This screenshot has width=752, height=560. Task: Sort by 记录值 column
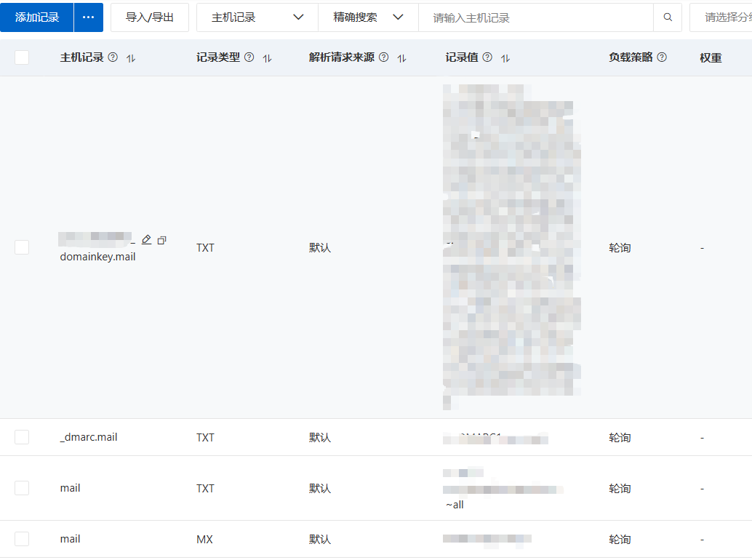[x=505, y=58]
